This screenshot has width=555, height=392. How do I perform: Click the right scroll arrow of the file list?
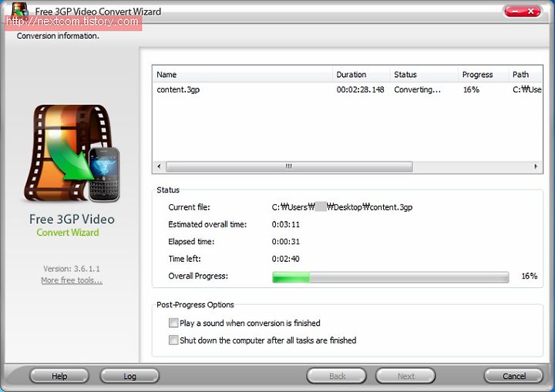[x=536, y=166]
